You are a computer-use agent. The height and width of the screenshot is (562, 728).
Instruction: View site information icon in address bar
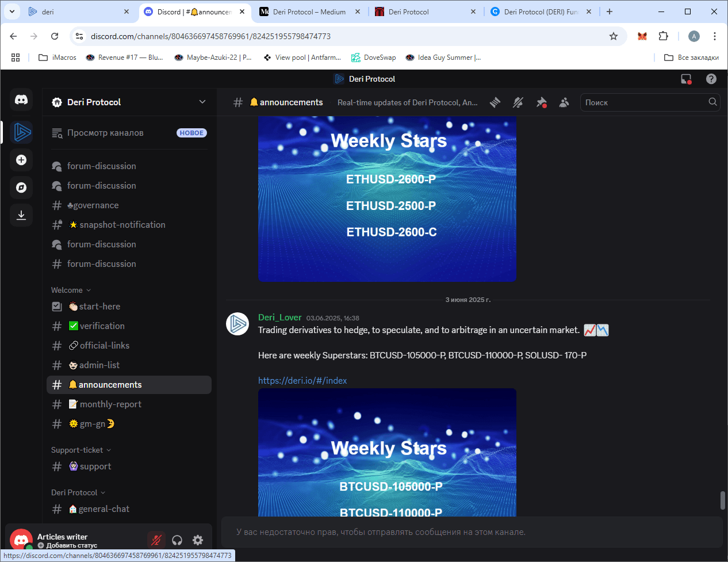click(x=79, y=36)
